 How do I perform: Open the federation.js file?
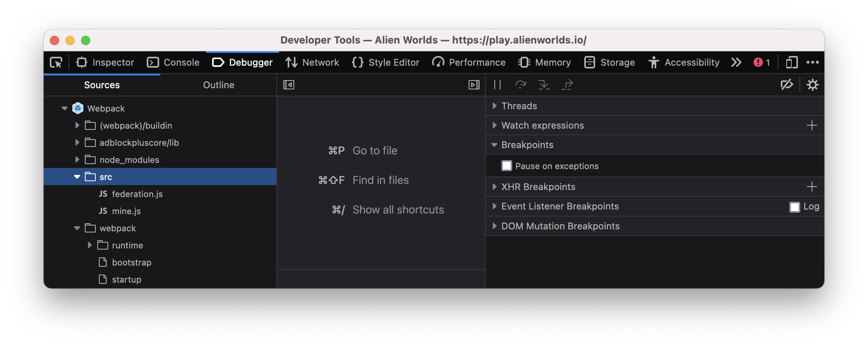pos(137,194)
